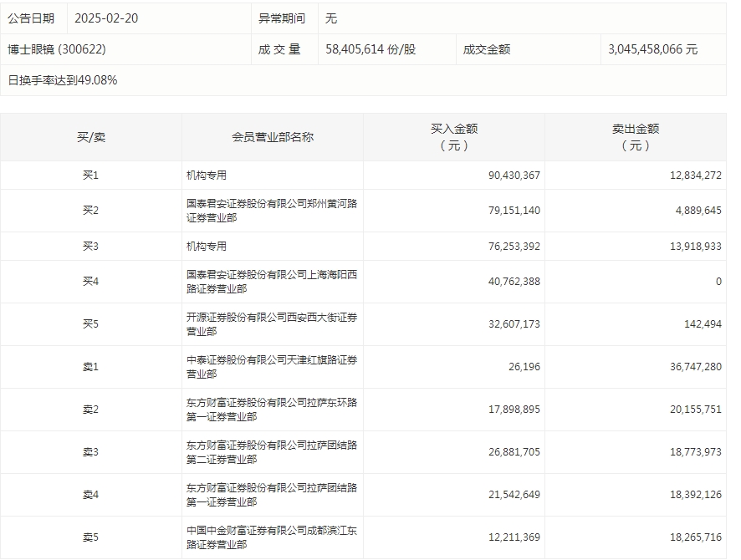
Task: Open 东方财富证券 拉萨团结路第二证券营业部 entry
Action: coord(272,452)
